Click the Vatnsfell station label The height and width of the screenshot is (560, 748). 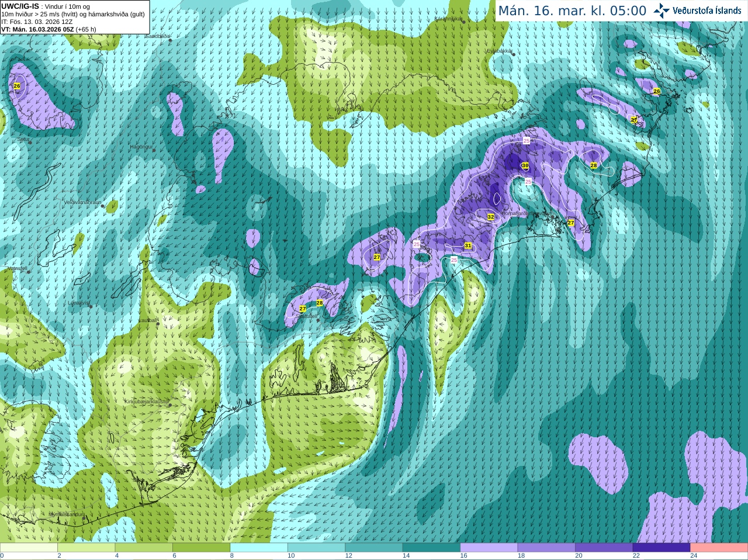[17, 268]
